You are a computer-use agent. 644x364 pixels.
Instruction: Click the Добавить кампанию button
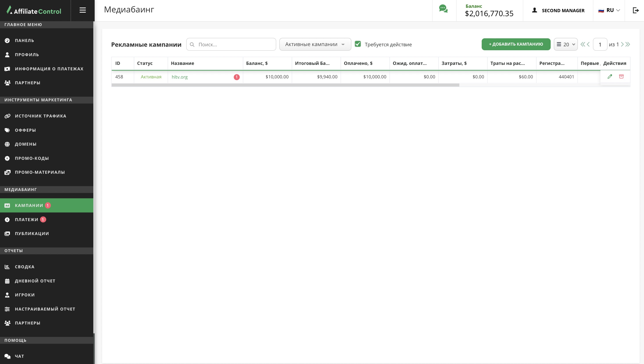[x=516, y=44]
